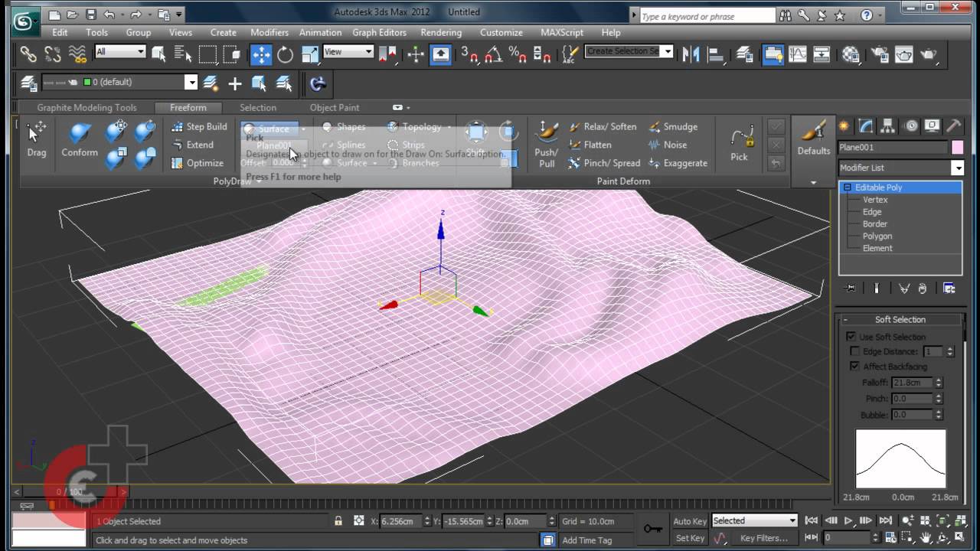Uncheck Use Soft Selection checkbox
The image size is (980, 551).
(851, 337)
